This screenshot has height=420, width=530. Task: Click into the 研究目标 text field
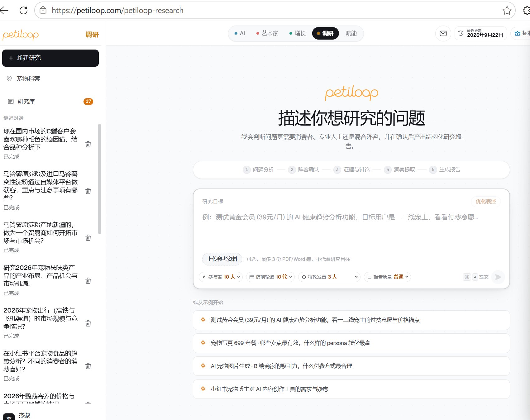tap(351, 229)
